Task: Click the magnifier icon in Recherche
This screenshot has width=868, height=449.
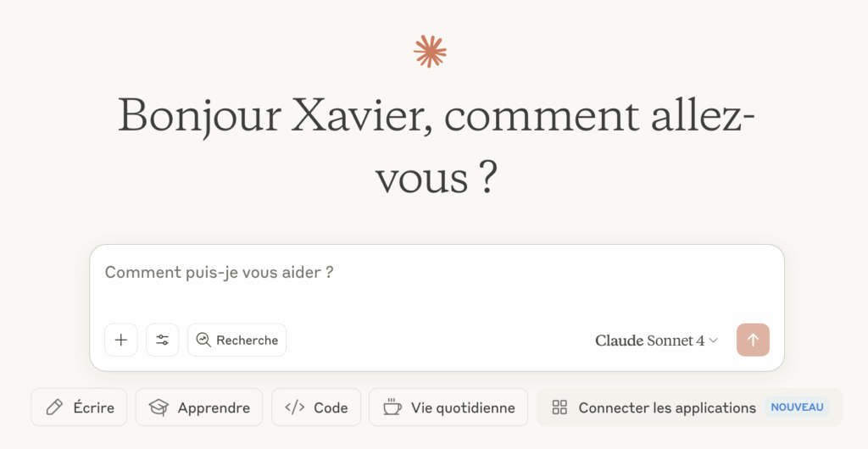Action: pos(203,340)
